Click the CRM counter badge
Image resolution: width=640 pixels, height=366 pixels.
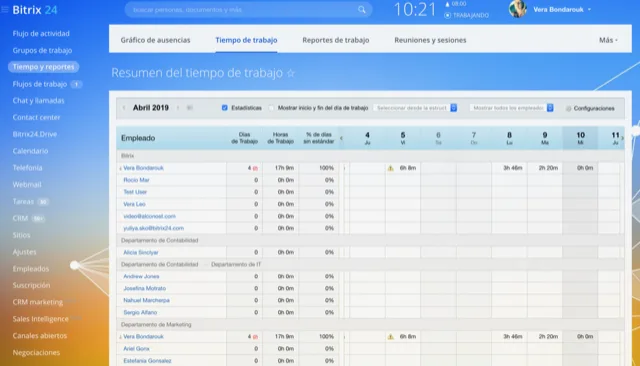pyautogui.click(x=38, y=218)
